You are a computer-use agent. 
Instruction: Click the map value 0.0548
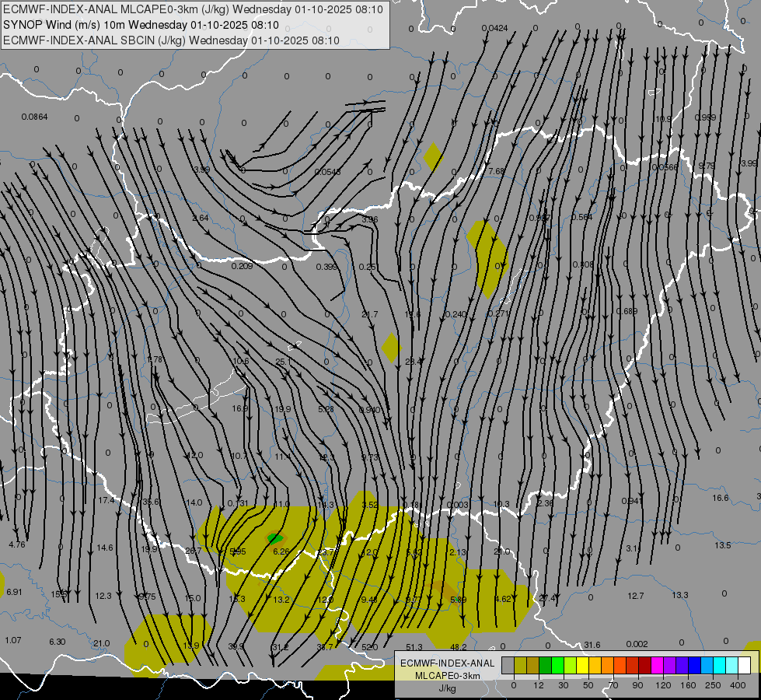[327, 172]
